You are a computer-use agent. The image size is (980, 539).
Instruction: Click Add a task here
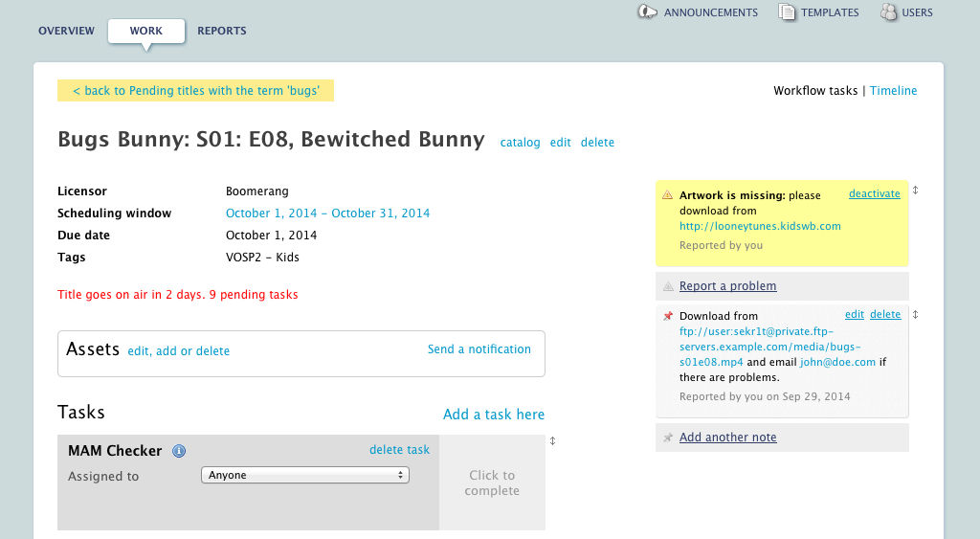494,415
